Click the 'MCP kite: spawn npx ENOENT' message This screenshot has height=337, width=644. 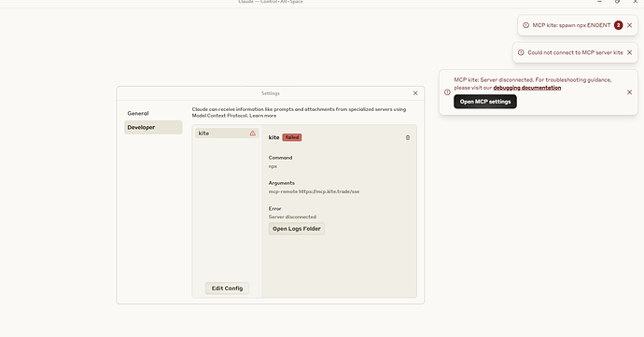click(571, 25)
